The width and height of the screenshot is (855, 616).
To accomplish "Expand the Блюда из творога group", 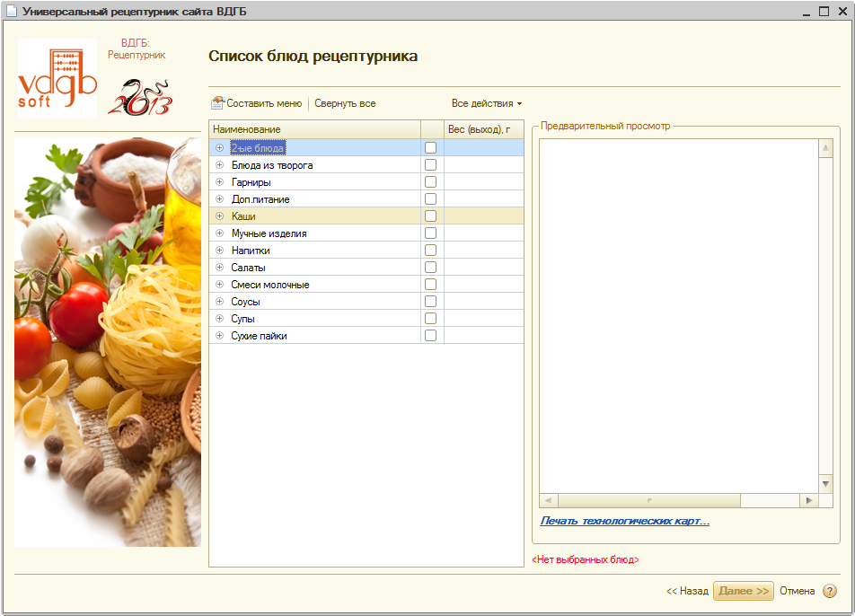I will coord(219,164).
